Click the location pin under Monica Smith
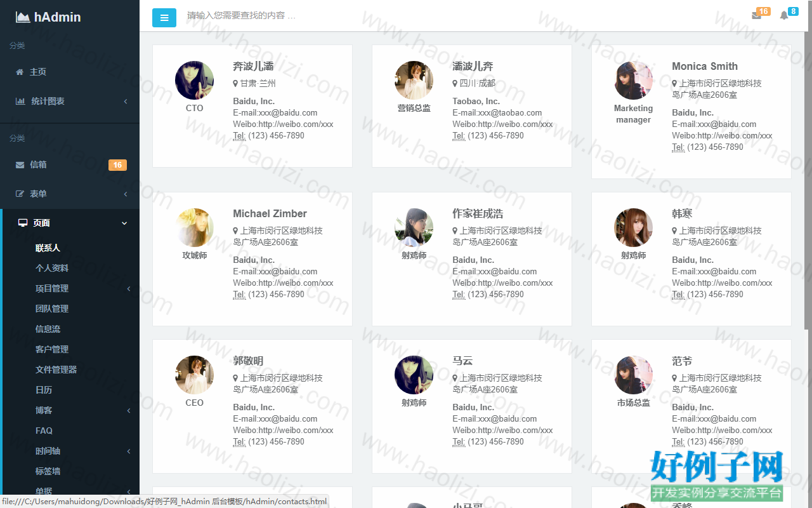Viewport: 812px width, 508px height. click(674, 84)
